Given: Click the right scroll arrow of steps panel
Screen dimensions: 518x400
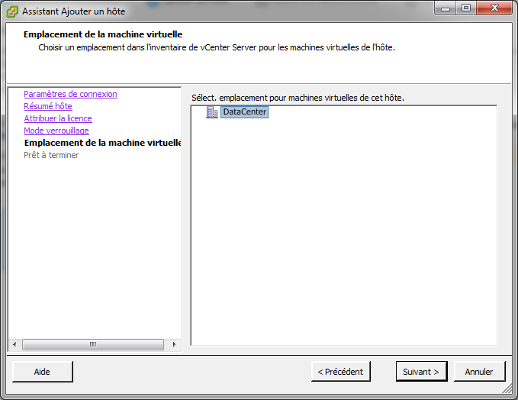Looking at the screenshot, I should pyautogui.click(x=174, y=344).
